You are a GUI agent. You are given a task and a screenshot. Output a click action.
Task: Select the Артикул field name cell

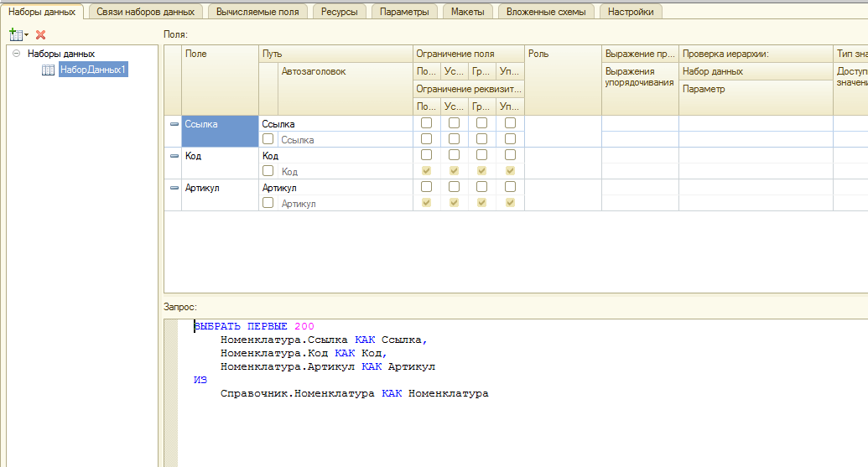pos(202,188)
